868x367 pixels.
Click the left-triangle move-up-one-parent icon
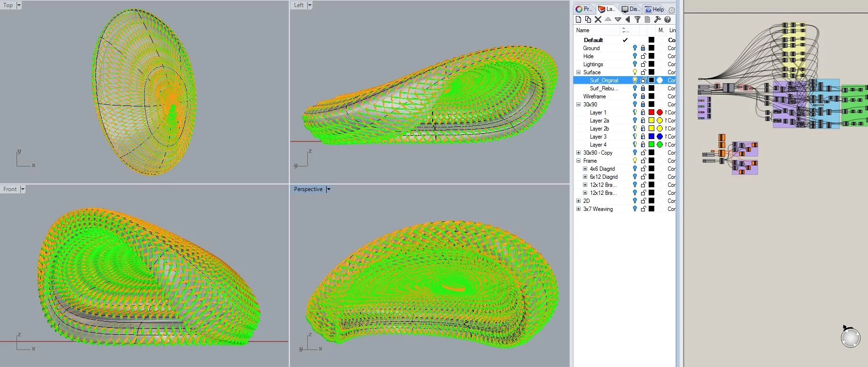(628, 19)
